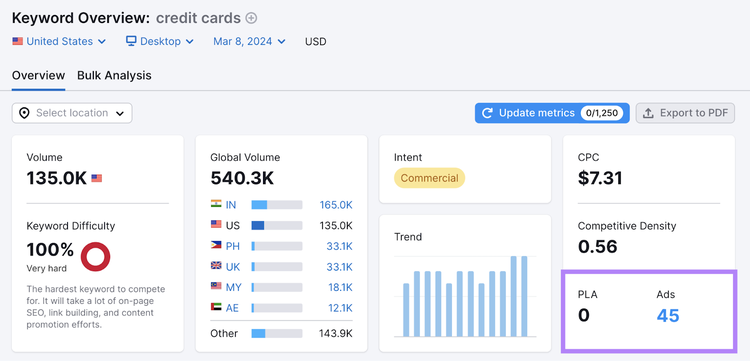Click the location pin icon

tap(24, 113)
